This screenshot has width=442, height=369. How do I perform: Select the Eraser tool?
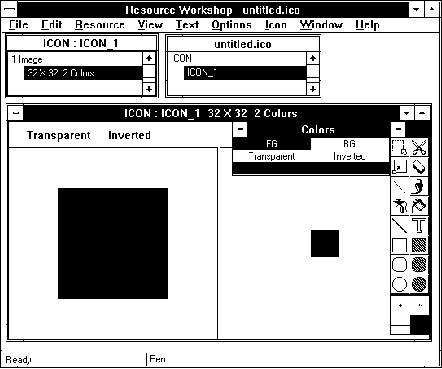pyautogui.click(x=419, y=167)
